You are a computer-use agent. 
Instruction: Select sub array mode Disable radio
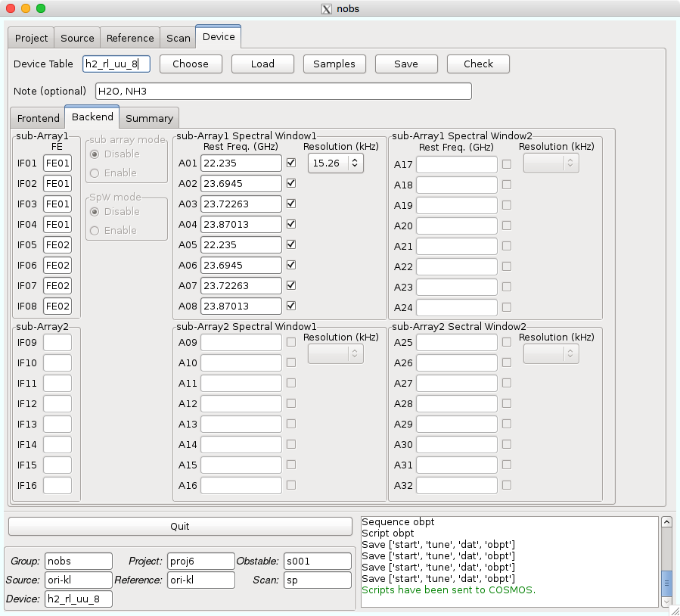(x=95, y=154)
